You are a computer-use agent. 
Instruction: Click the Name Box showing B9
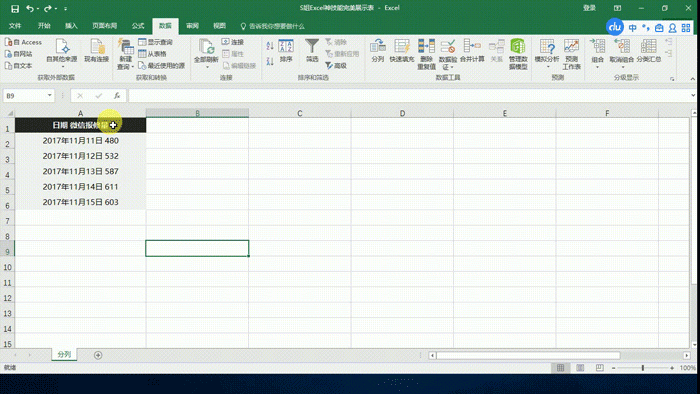[x=24, y=95]
